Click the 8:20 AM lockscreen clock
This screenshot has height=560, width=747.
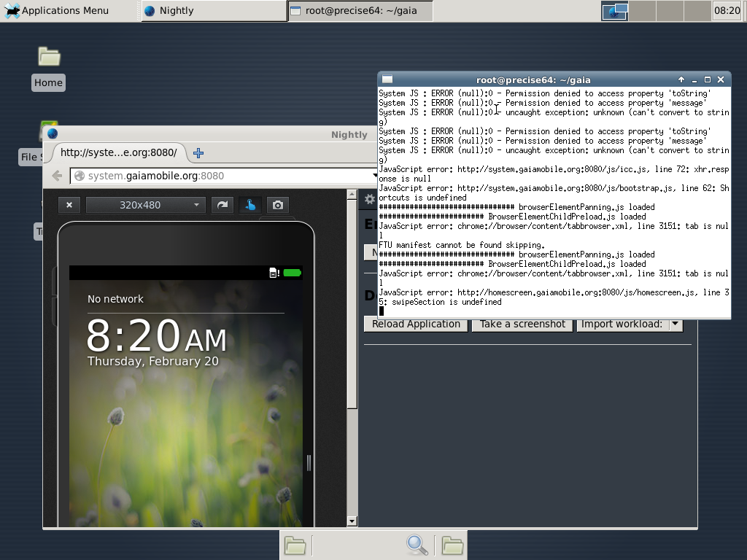156,335
